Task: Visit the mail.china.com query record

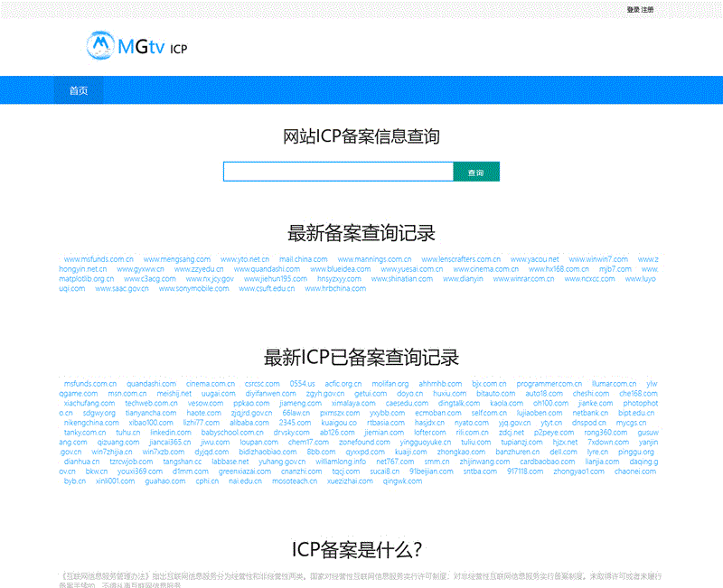Action: pyautogui.click(x=303, y=259)
